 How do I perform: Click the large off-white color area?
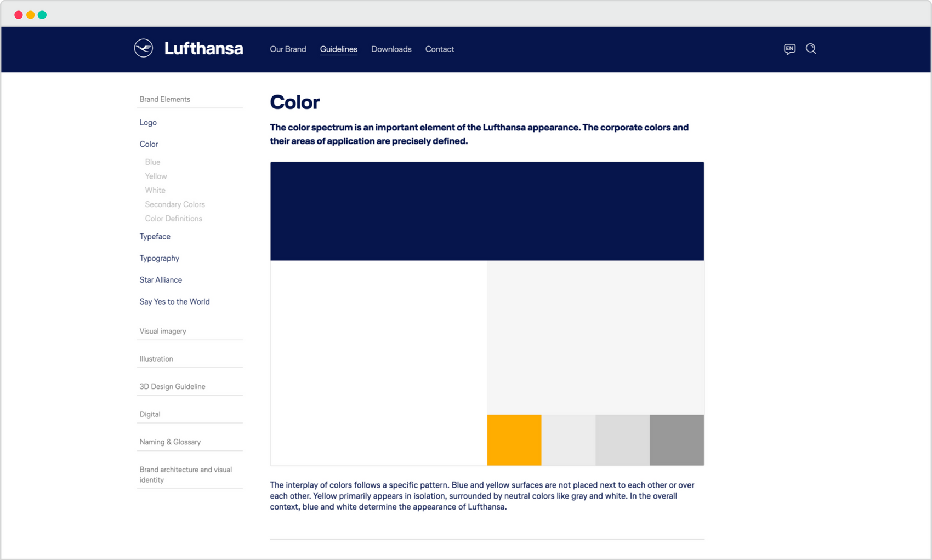coord(595,338)
